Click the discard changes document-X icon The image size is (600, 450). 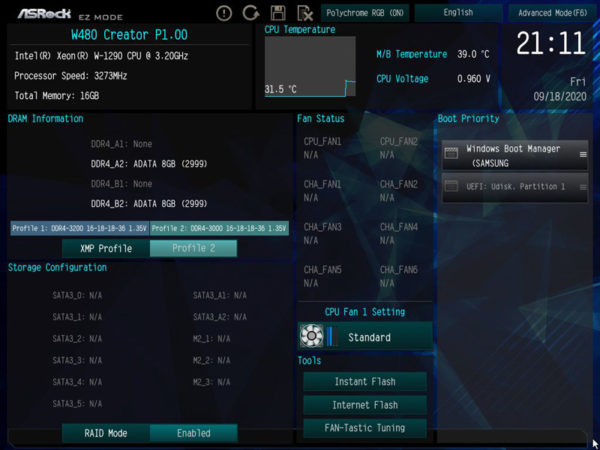305,13
